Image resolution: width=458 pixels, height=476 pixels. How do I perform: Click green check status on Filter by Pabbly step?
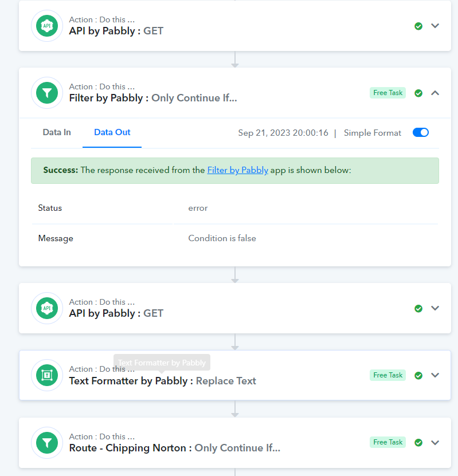(418, 93)
